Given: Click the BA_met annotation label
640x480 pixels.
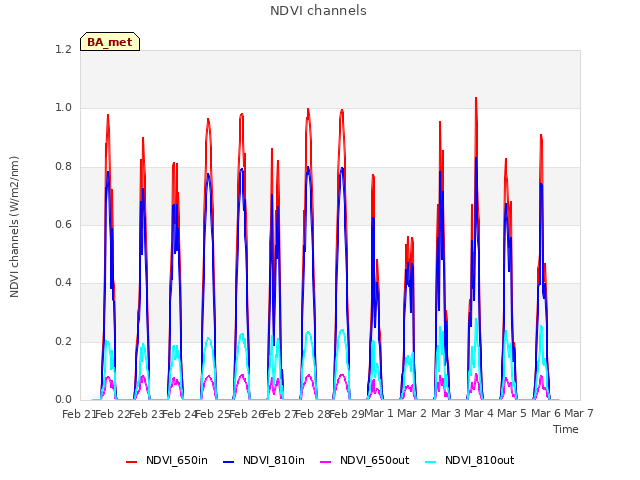Looking at the screenshot, I should click(x=110, y=42).
